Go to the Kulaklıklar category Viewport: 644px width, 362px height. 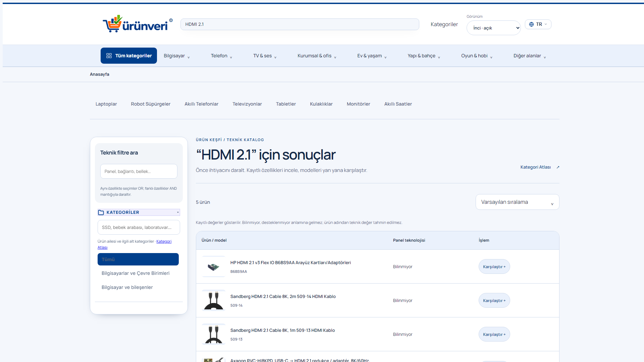coord(321,104)
